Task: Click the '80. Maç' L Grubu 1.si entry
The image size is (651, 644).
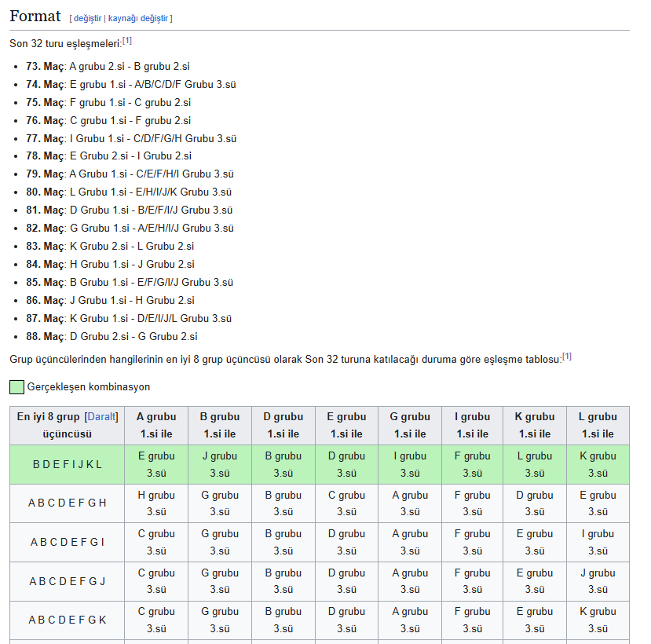Action: click(129, 192)
